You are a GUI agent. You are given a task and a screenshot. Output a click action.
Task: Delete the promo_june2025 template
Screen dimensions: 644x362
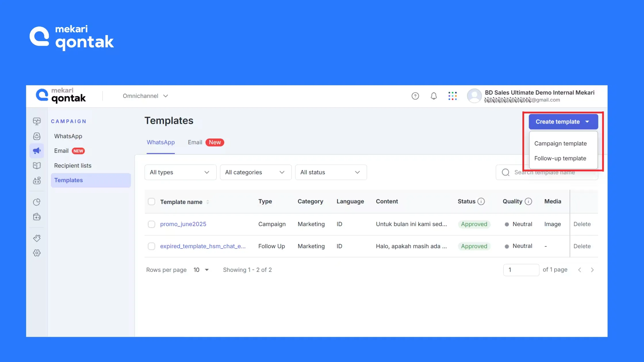[x=582, y=224]
